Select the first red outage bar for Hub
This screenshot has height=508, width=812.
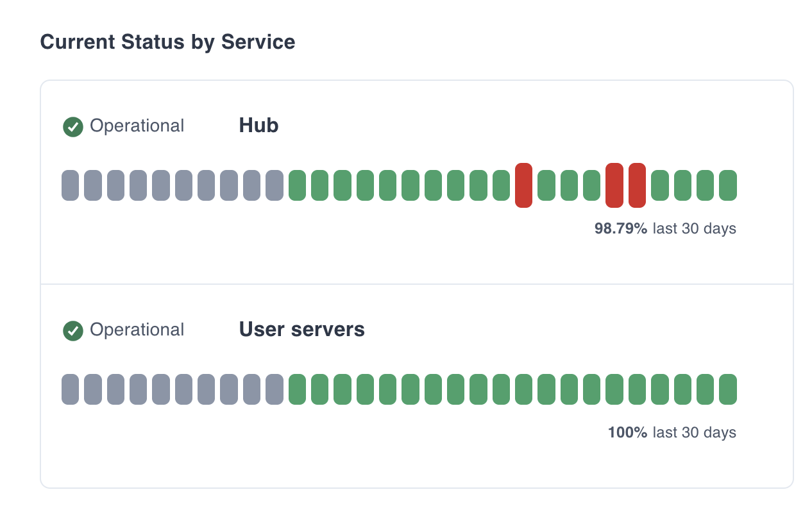point(523,185)
